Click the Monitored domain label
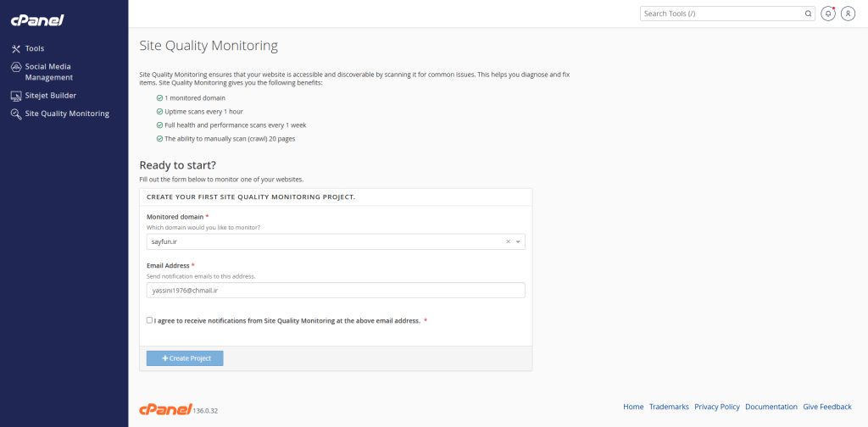The height and width of the screenshot is (427, 868). click(175, 217)
